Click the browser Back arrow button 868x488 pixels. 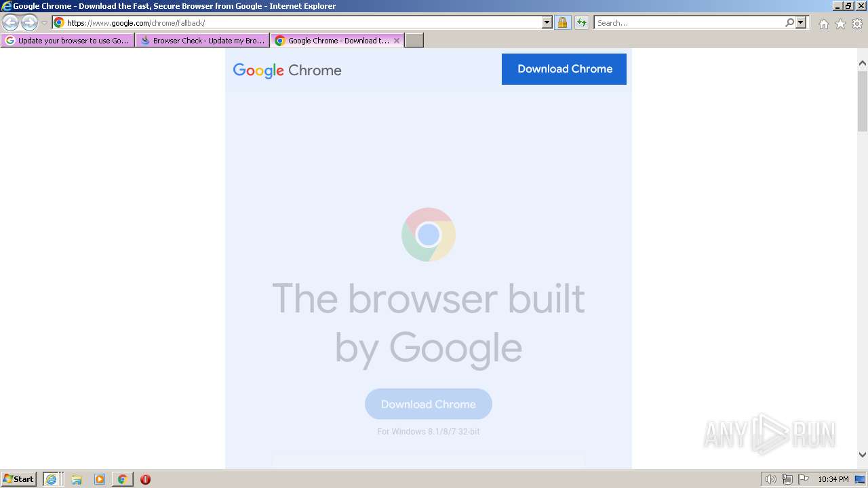11,23
